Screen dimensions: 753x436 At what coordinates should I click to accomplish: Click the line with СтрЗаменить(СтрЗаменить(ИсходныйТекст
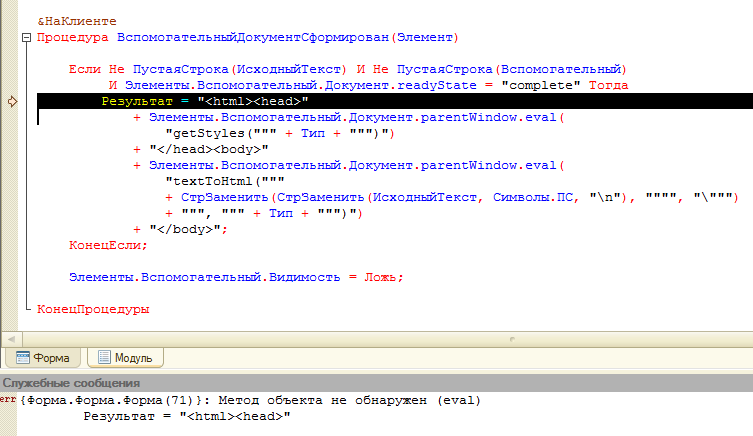451,197
